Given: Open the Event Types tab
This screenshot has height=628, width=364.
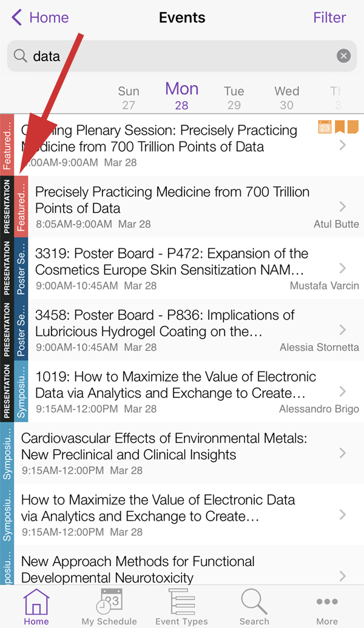Looking at the screenshot, I should click(181, 604).
